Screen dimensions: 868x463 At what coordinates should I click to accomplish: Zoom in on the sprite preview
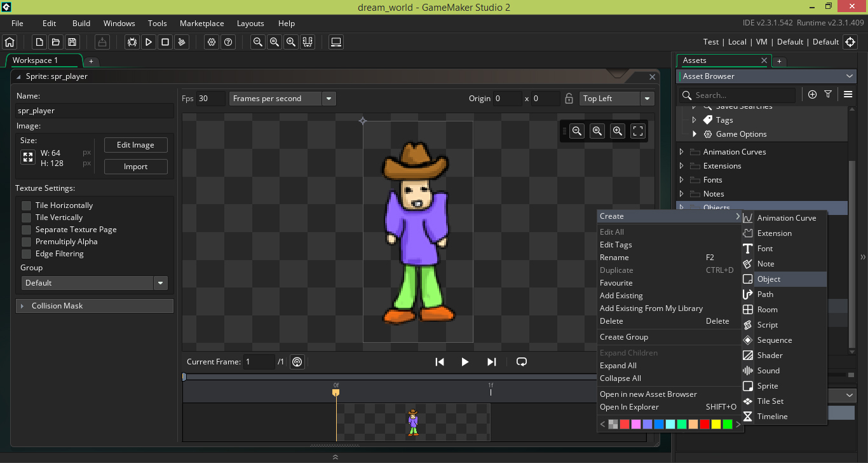[x=618, y=131]
